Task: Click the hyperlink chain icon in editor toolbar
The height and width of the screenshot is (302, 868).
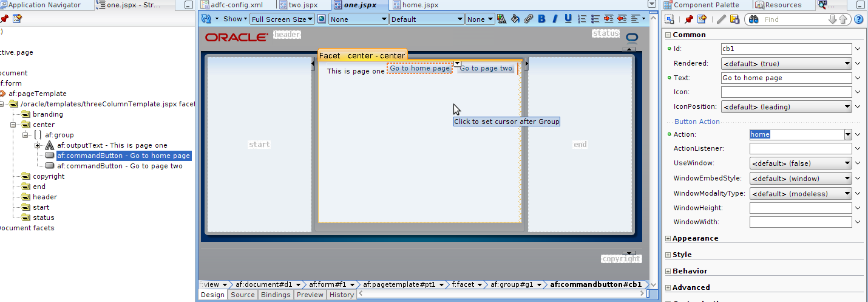Action: tap(528, 19)
